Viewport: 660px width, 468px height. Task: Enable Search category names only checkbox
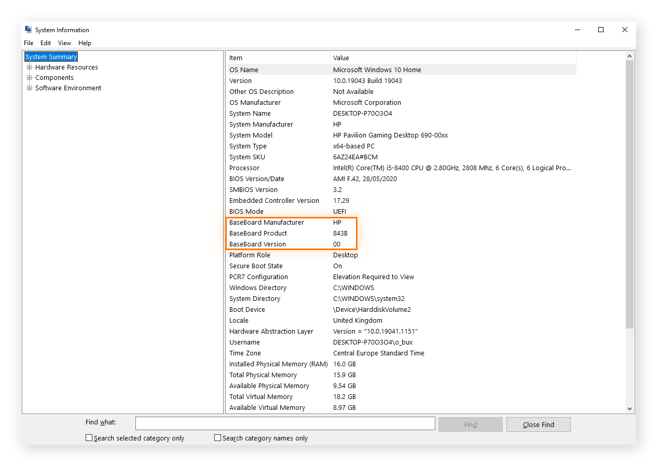click(218, 438)
